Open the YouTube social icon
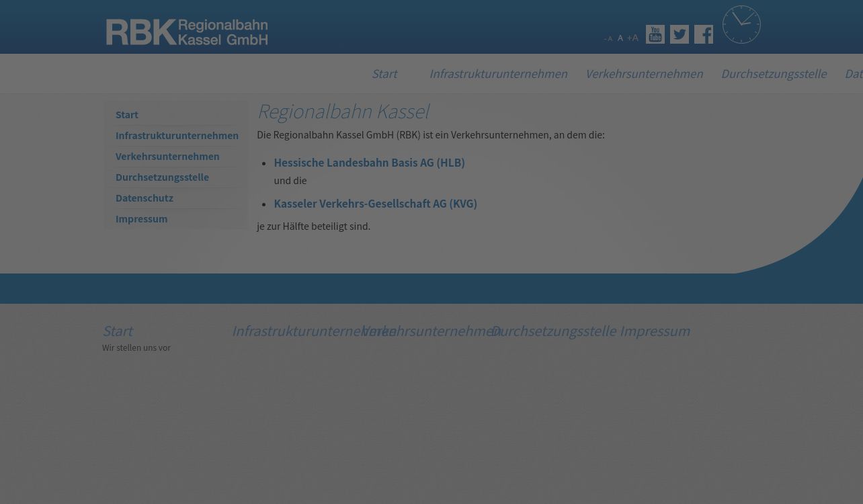The image size is (863, 504). point(655,34)
